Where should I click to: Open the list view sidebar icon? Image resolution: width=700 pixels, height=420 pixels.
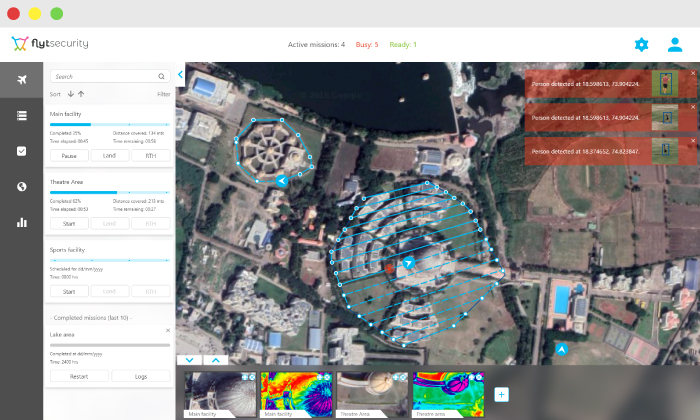point(21,116)
